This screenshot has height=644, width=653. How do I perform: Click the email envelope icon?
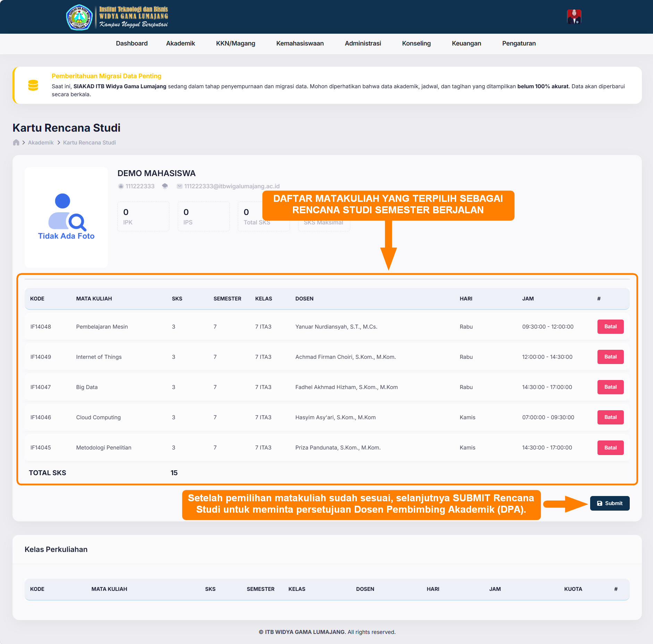tap(179, 186)
